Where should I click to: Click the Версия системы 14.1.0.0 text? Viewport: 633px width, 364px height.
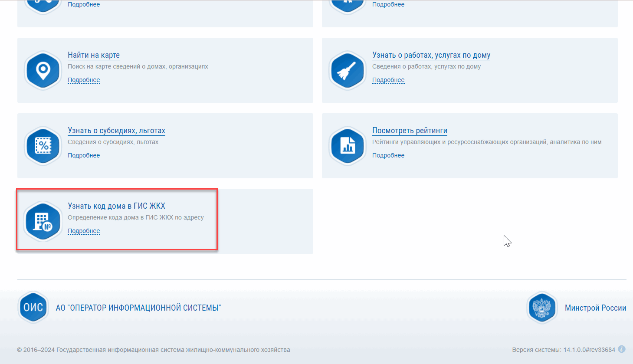(564, 350)
